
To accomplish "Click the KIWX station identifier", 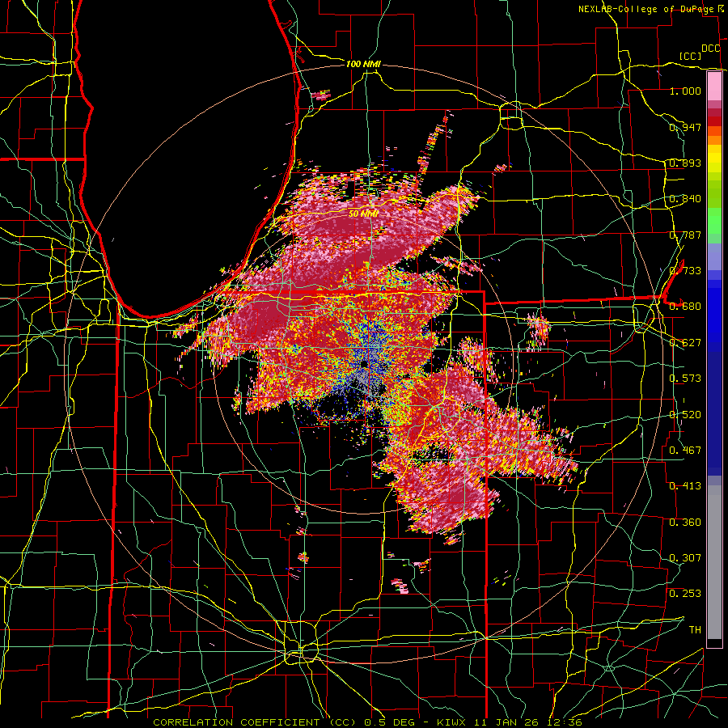I will click(451, 722).
